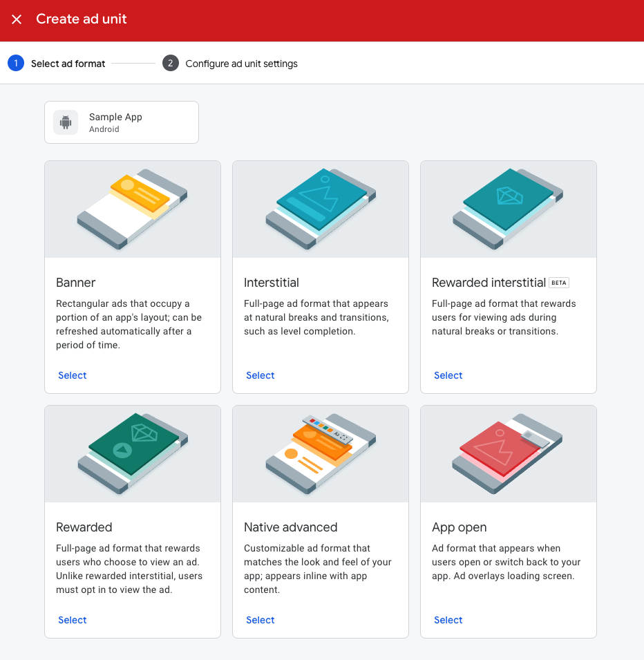The height and width of the screenshot is (660, 644).
Task: Select the Native advanced ad format
Action: [260, 619]
